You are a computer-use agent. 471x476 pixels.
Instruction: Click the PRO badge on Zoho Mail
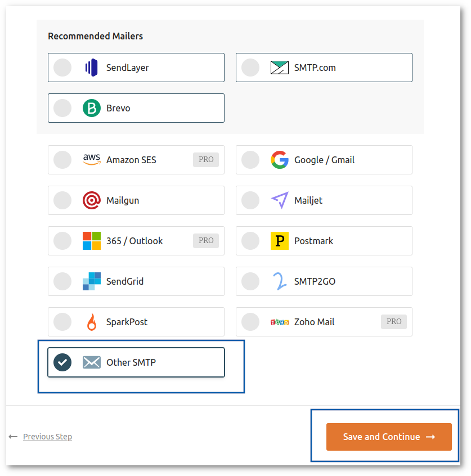pyautogui.click(x=394, y=322)
